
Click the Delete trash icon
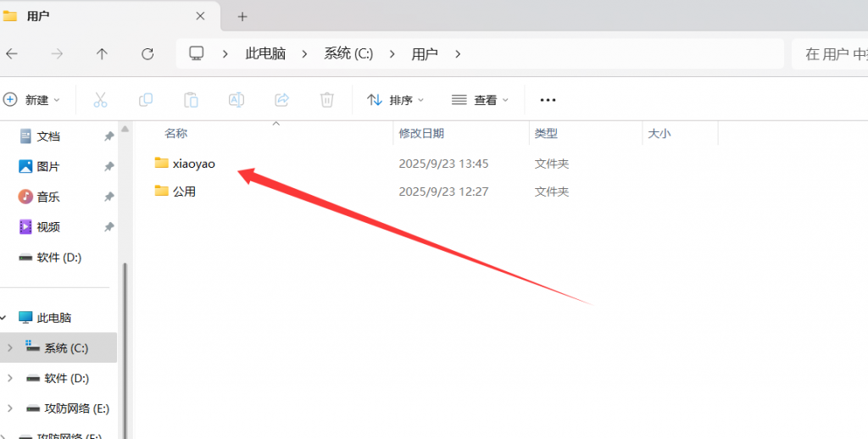click(327, 100)
